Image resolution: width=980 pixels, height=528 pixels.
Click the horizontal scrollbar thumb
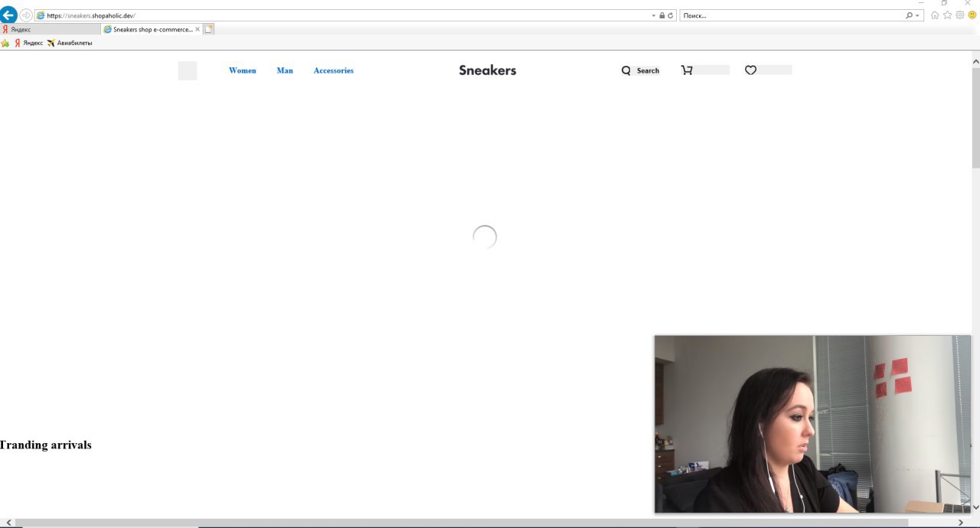pyautogui.click(x=462, y=523)
